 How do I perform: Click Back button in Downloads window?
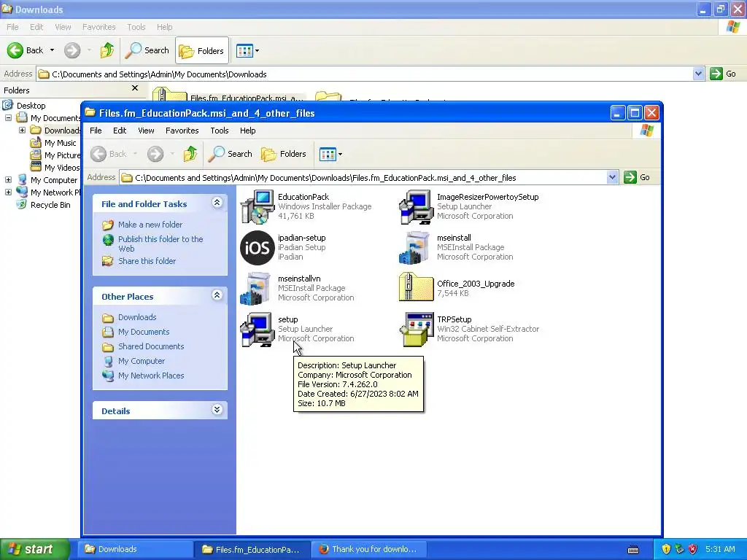coord(26,50)
